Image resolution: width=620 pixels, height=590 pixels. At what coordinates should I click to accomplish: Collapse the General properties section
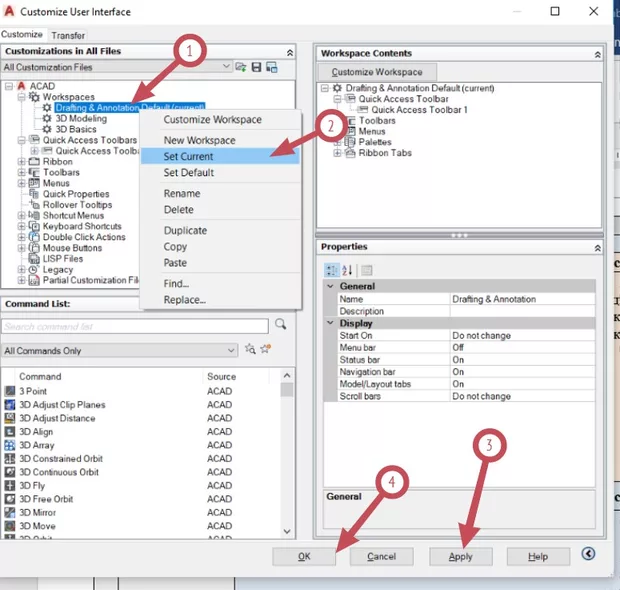click(x=330, y=286)
